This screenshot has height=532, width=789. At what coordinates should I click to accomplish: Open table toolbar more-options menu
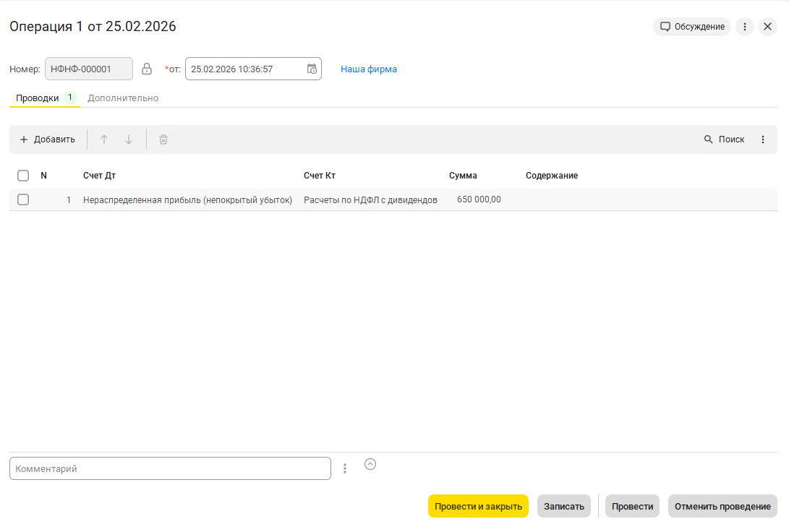tap(763, 140)
